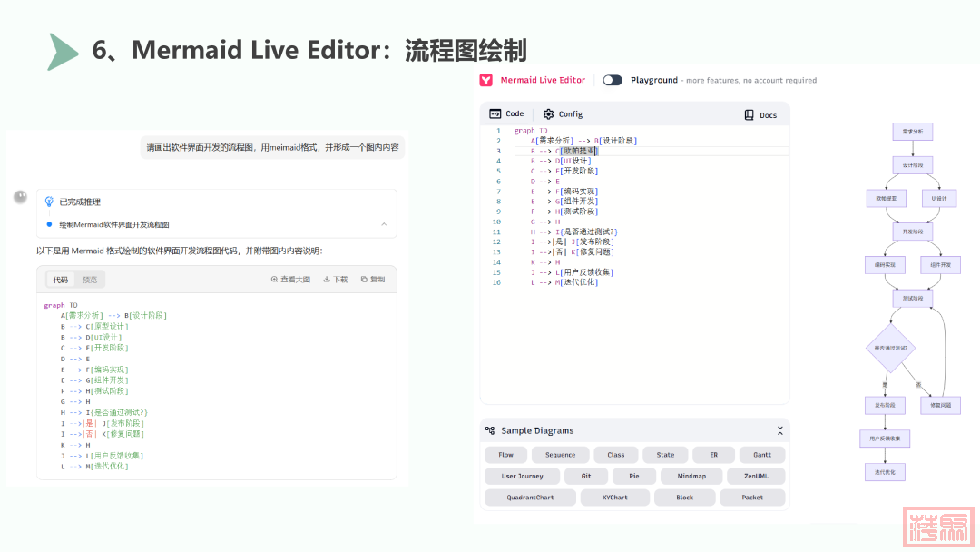
Task: Switch to the 预览 preview tab
Action: tap(90, 280)
